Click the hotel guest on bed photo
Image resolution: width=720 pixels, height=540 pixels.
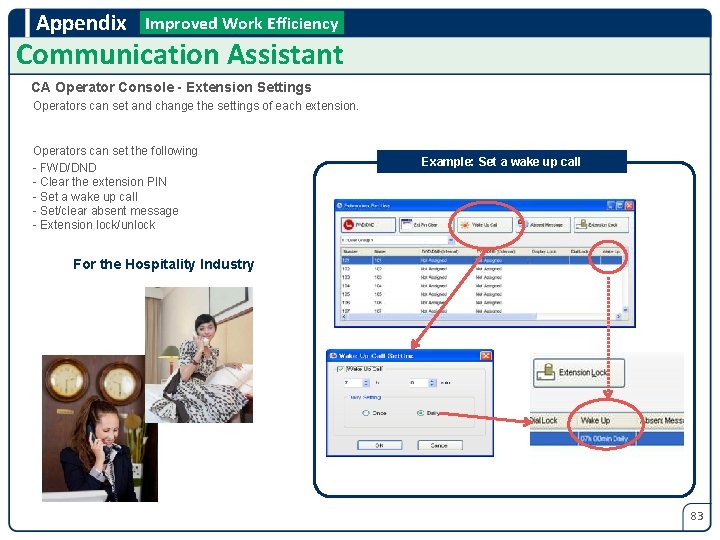pyautogui.click(x=199, y=355)
